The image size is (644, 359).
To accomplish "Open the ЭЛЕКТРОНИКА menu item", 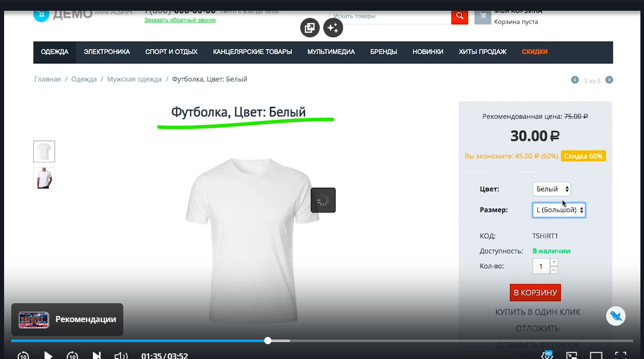I will pyautogui.click(x=107, y=52).
